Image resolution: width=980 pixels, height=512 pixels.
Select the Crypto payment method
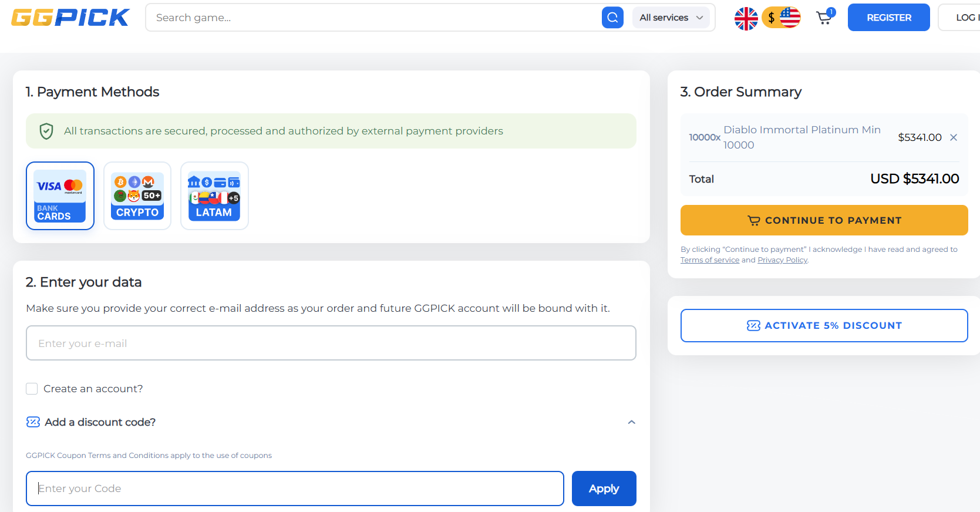[x=137, y=196]
